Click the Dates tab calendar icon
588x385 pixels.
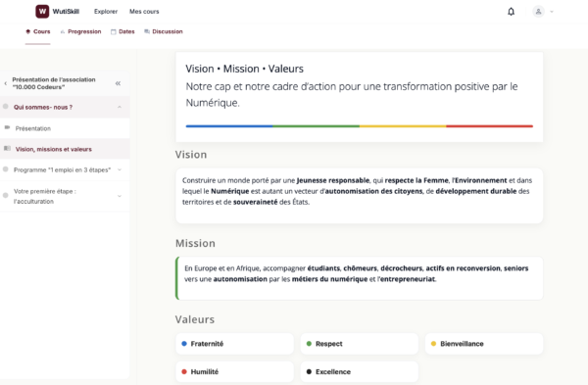click(114, 32)
